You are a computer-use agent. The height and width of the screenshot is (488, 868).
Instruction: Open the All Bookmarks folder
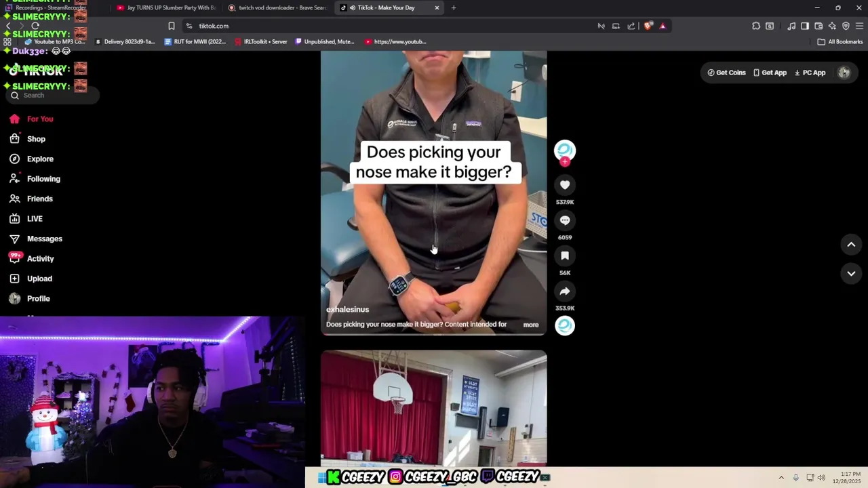[x=840, y=41]
